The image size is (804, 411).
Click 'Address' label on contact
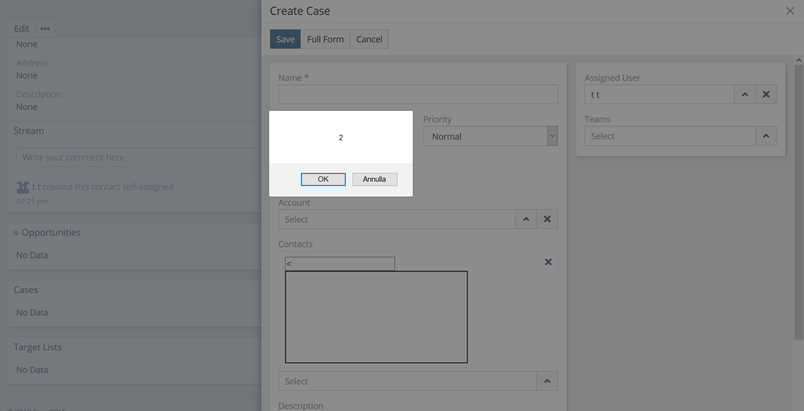point(32,63)
